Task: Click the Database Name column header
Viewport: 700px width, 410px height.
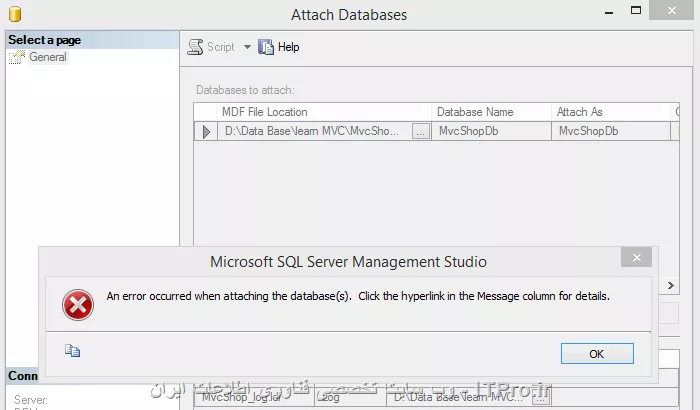Action: [491, 112]
